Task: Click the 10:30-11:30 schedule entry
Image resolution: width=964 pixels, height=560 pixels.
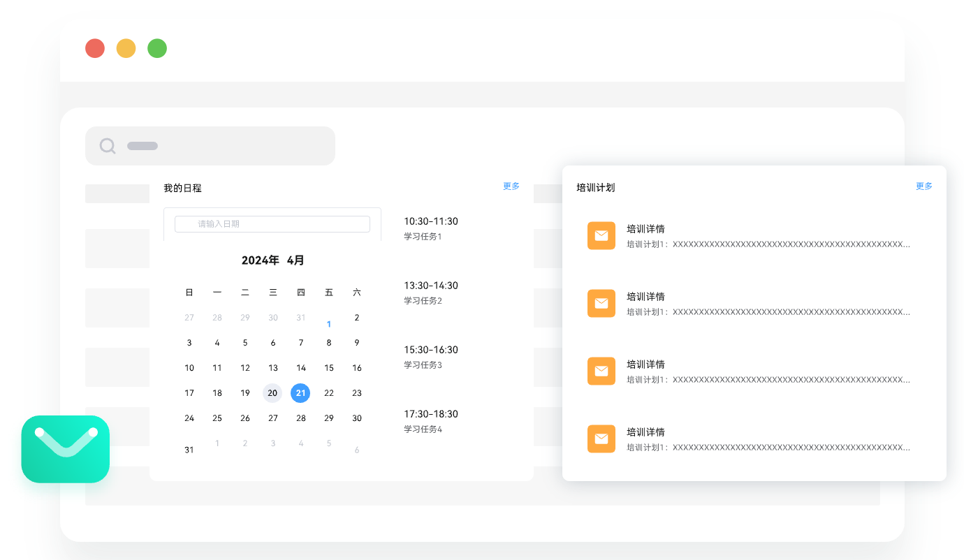Action: click(x=431, y=221)
